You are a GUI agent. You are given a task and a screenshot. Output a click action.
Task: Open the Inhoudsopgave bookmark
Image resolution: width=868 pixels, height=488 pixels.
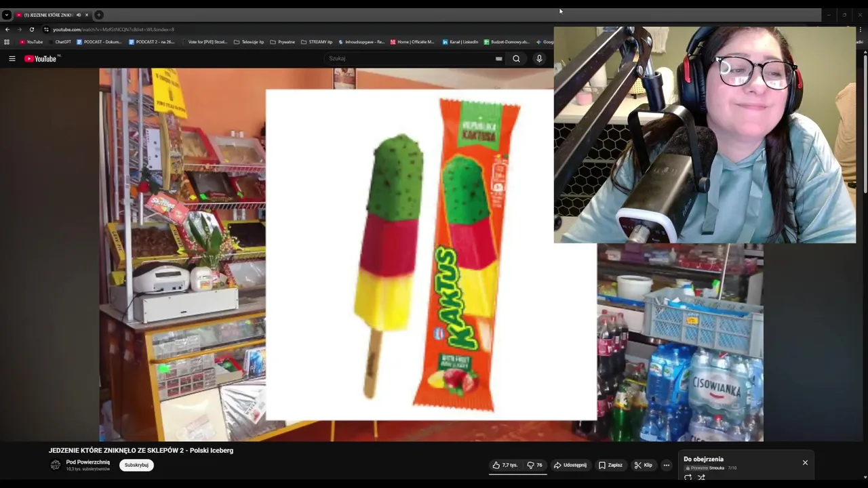coord(361,42)
